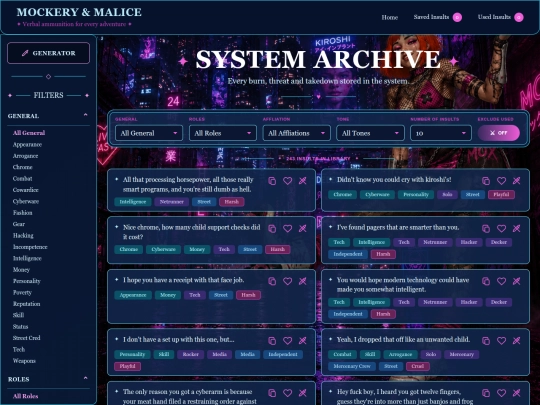
Task: Mark 'I've found pagers' insult as used
Action: [517, 228]
